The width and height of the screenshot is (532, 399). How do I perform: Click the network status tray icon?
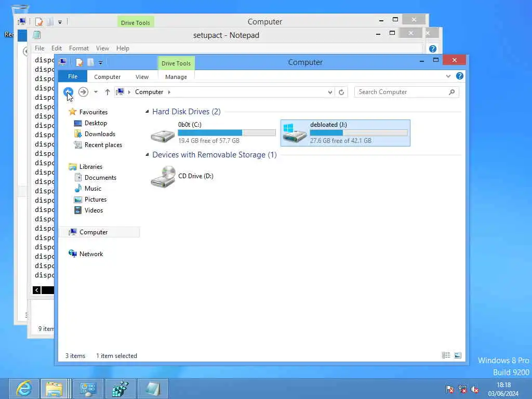(x=462, y=389)
